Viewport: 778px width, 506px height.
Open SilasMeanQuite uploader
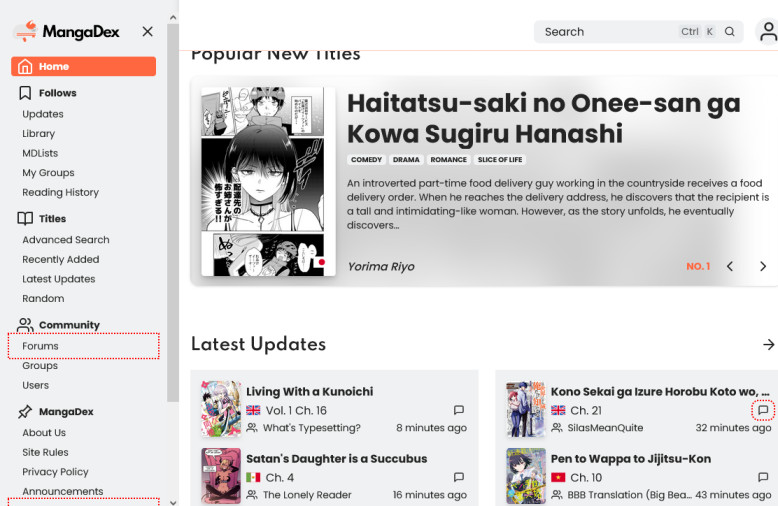605,428
